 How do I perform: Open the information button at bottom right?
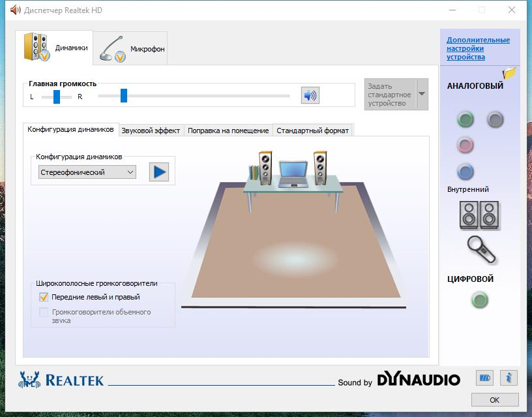[x=509, y=377]
